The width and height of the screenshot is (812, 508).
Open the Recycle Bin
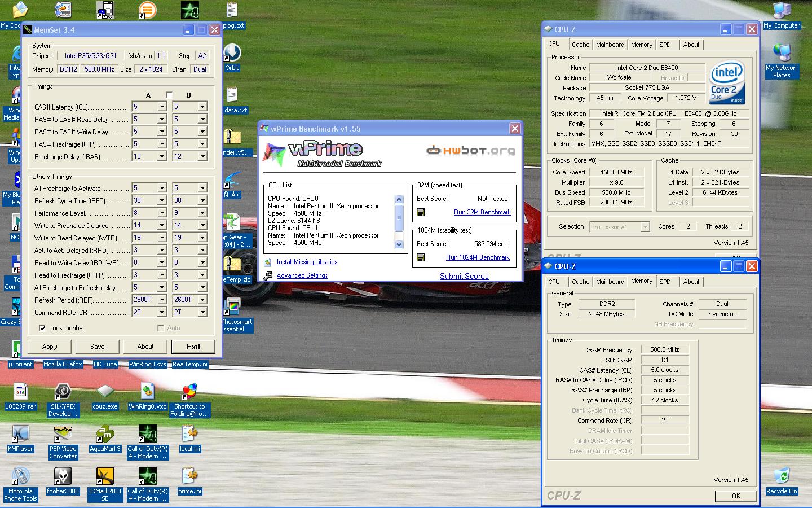coord(782,476)
